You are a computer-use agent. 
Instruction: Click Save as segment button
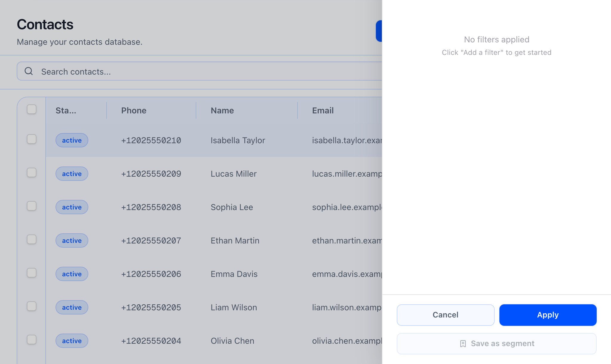click(497, 344)
